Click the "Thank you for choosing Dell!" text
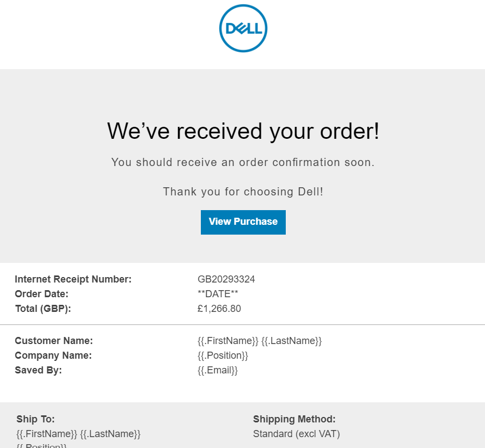This screenshot has width=485, height=448. point(243,192)
